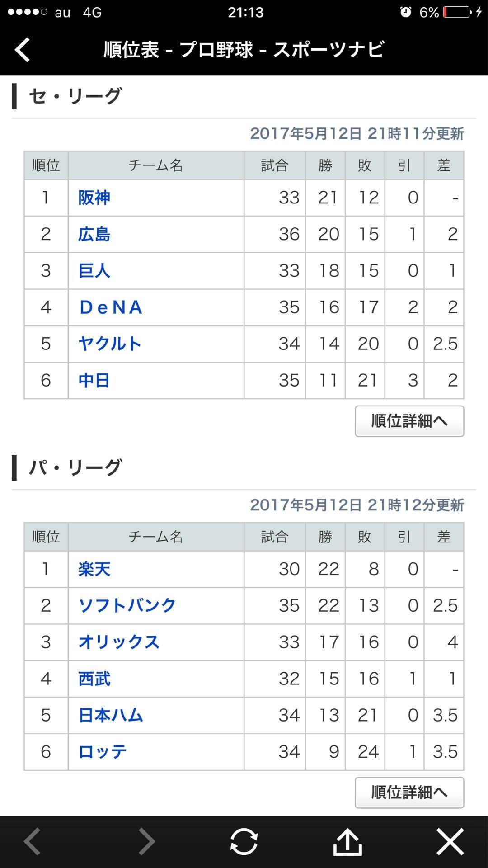This screenshot has width=488, height=868.
Task: Open Central League 順位詳細へ button
Action: [x=409, y=421]
